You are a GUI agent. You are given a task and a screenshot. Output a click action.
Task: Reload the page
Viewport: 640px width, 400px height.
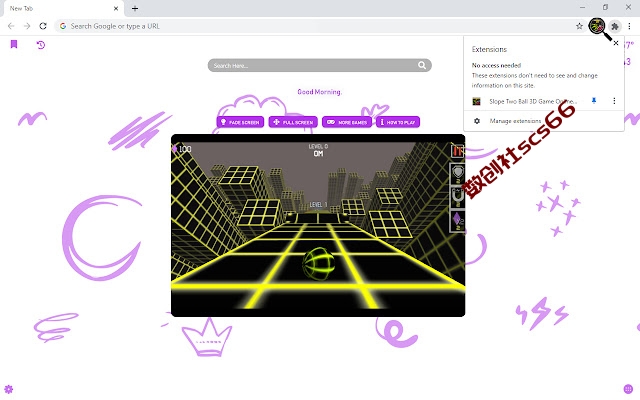[x=43, y=26]
